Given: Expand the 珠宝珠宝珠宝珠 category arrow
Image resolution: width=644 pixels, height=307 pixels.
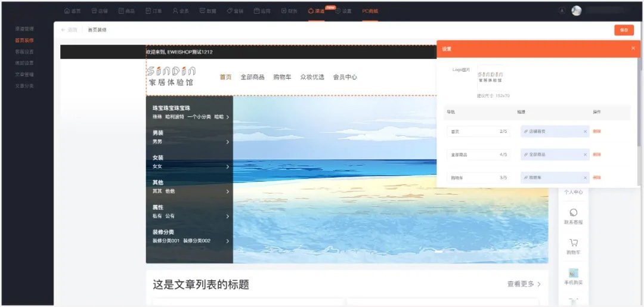Looking at the screenshot, I should click(x=228, y=117).
